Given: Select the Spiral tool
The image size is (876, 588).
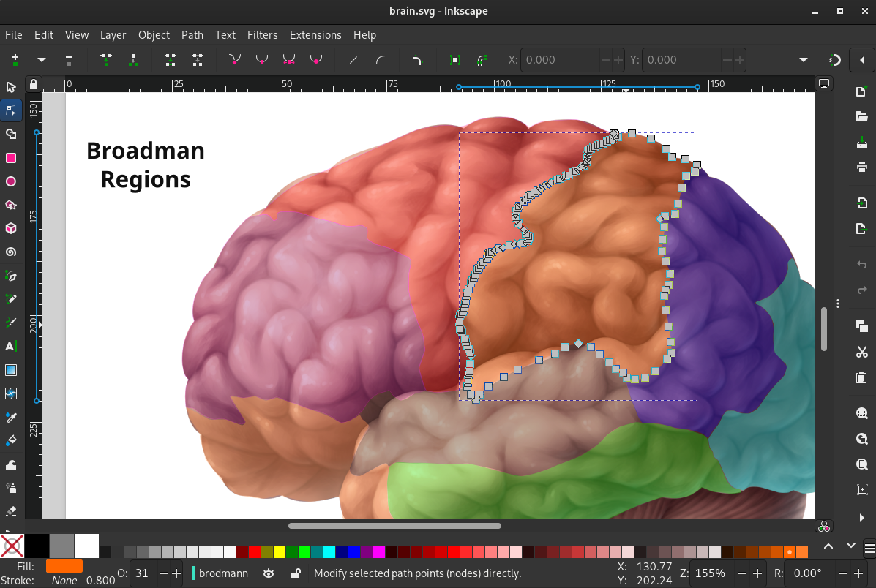Looking at the screenshot, I should pyautogui.click(x=11, y=252).
